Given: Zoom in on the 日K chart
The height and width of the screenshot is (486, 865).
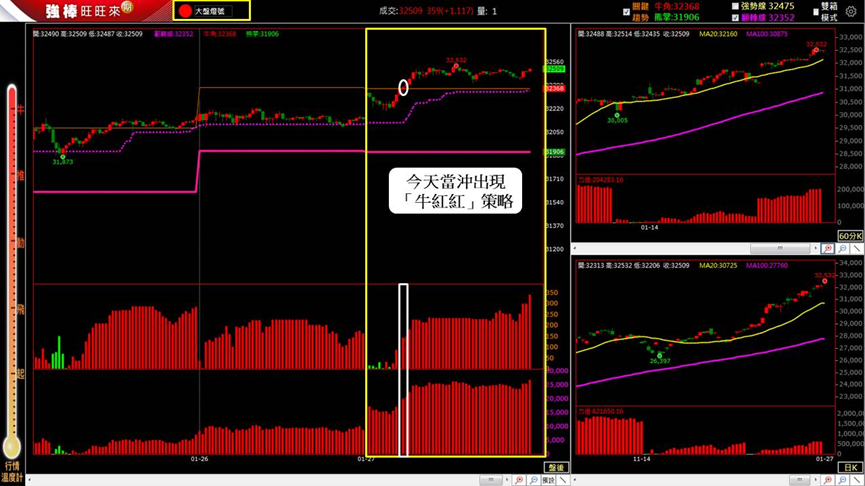Looking at the screenshot, I should tap(827, 480).
